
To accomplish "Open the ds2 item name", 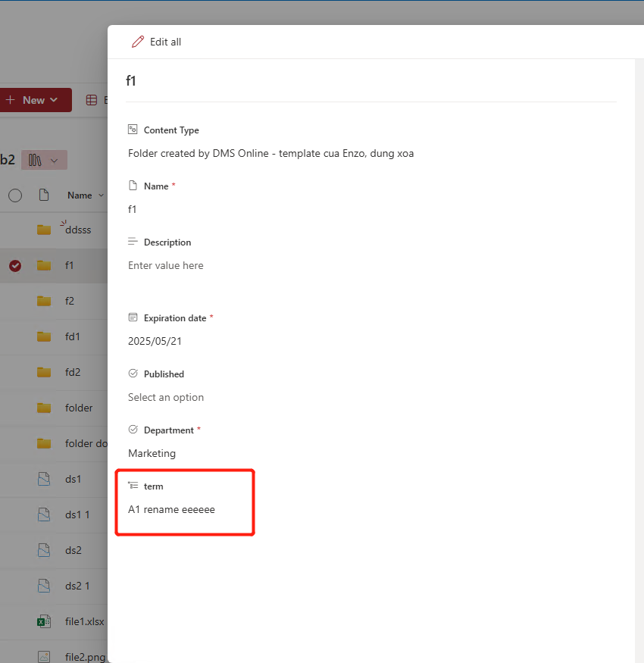I will click(73, 550).
